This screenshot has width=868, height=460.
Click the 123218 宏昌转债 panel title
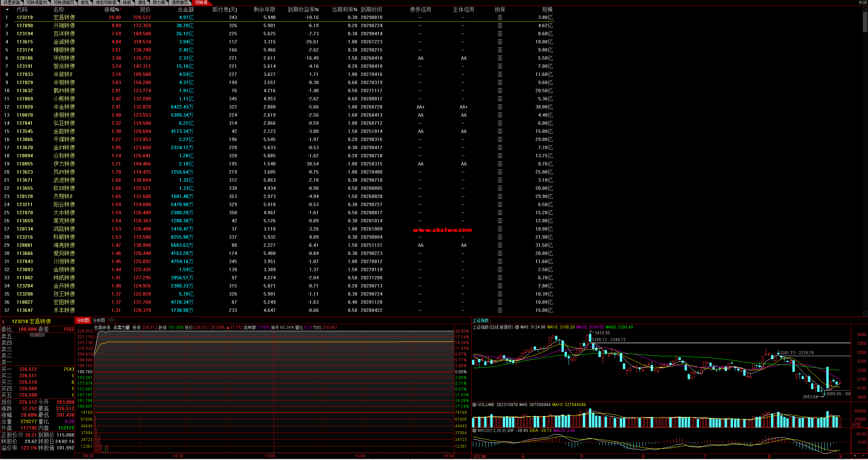pyautogui.click(x=31, y=321)
